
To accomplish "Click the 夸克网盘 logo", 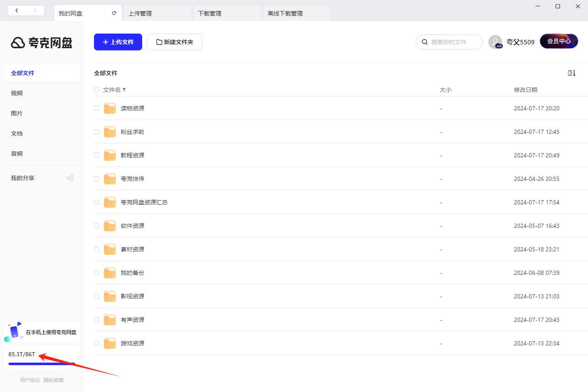I will (42, 42).
